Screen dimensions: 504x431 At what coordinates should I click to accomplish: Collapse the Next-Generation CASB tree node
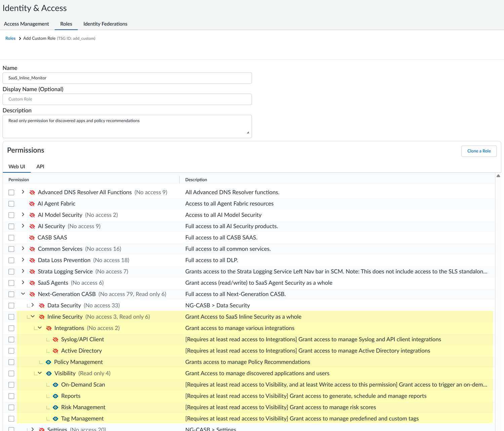(x=23, y=294)
